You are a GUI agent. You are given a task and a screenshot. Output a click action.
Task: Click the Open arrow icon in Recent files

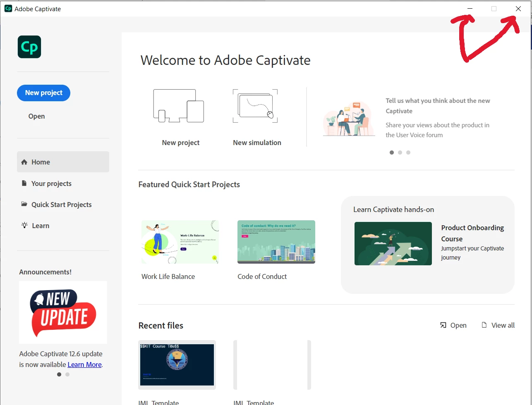coord(443,325)
